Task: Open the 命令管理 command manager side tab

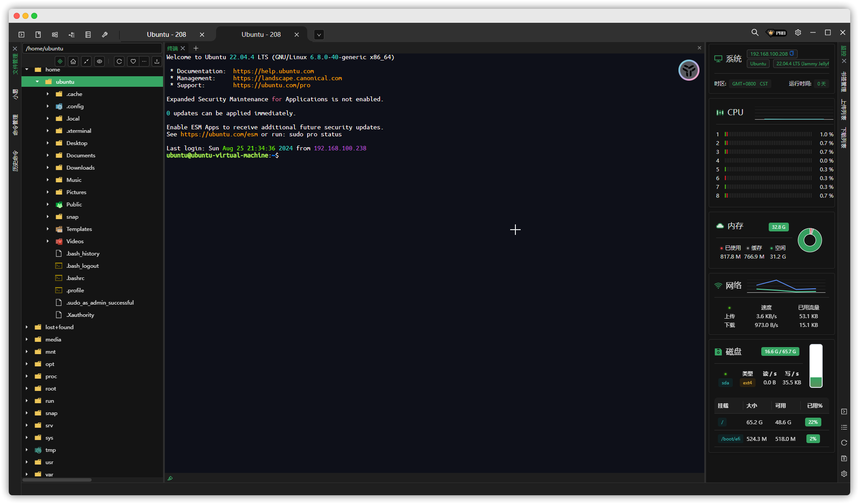Action: pos(15,125)
